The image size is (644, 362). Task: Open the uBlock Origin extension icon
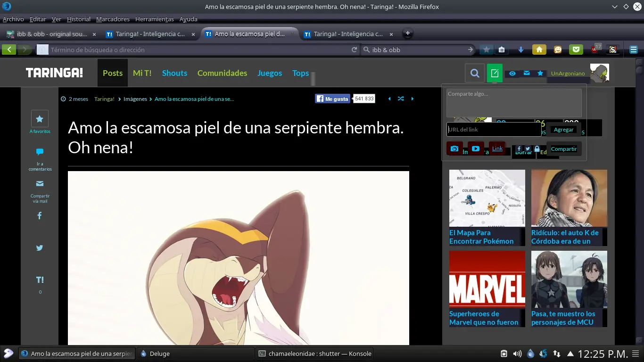595,49
